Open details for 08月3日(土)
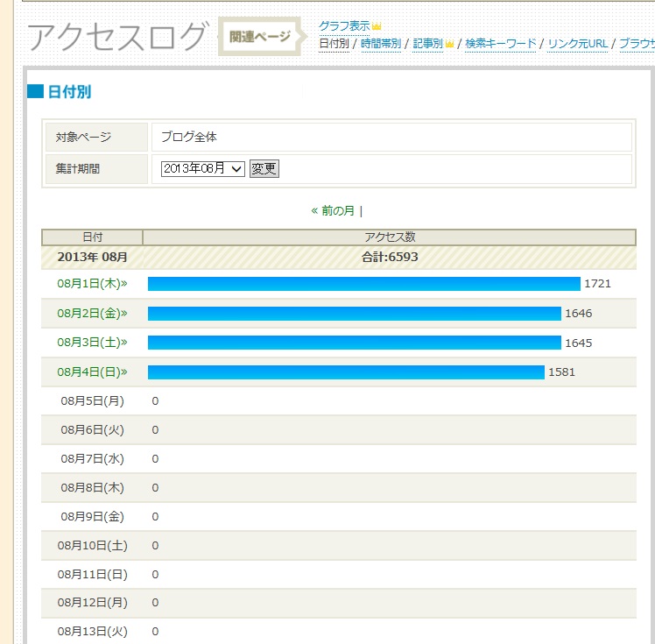 pyautogui.click(x=92, y=342)
